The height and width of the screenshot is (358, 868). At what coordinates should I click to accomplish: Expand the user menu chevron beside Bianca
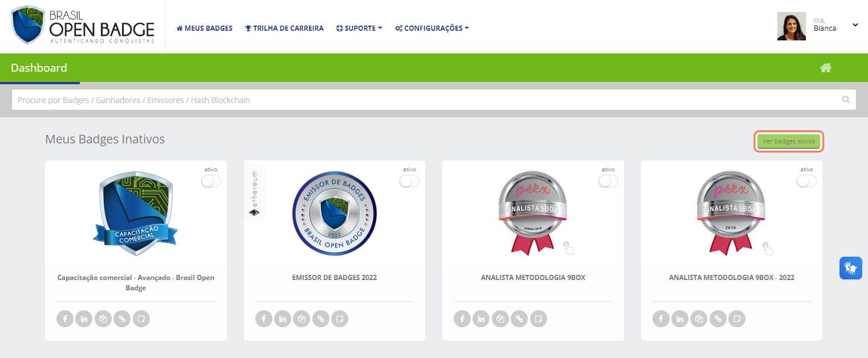(x=855, y=25)
